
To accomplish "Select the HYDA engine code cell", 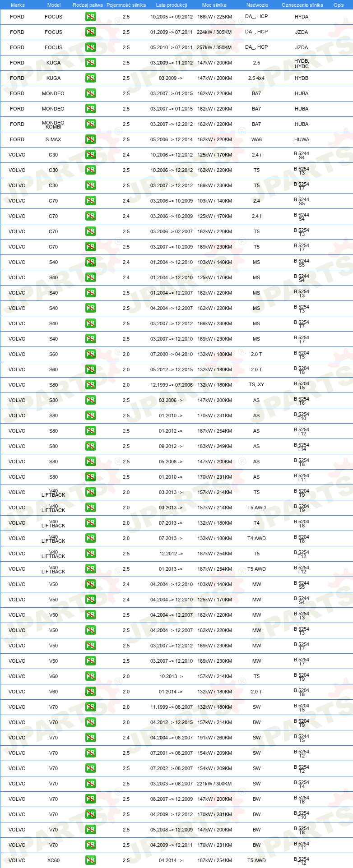I will [x=302, y=17].
